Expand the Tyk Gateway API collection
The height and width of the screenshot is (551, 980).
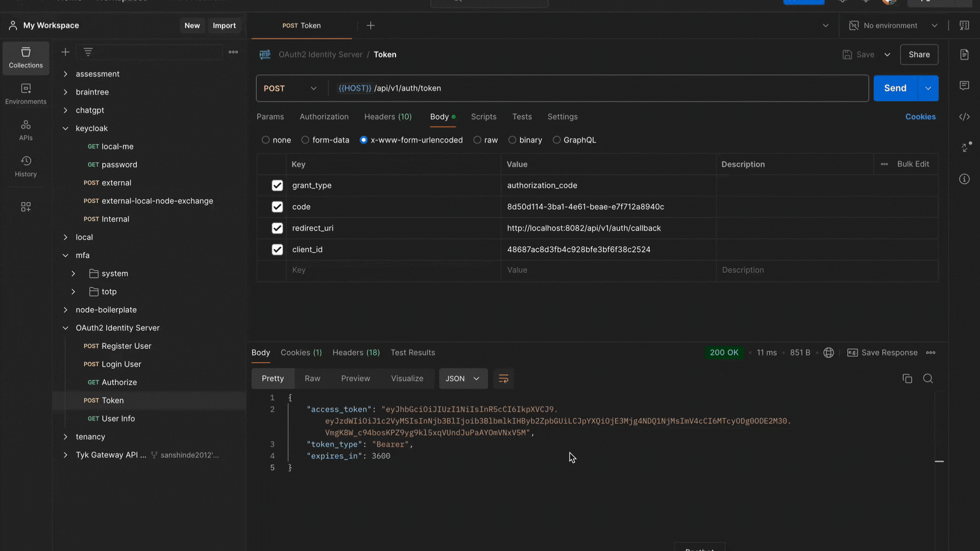tap(65, 455)
